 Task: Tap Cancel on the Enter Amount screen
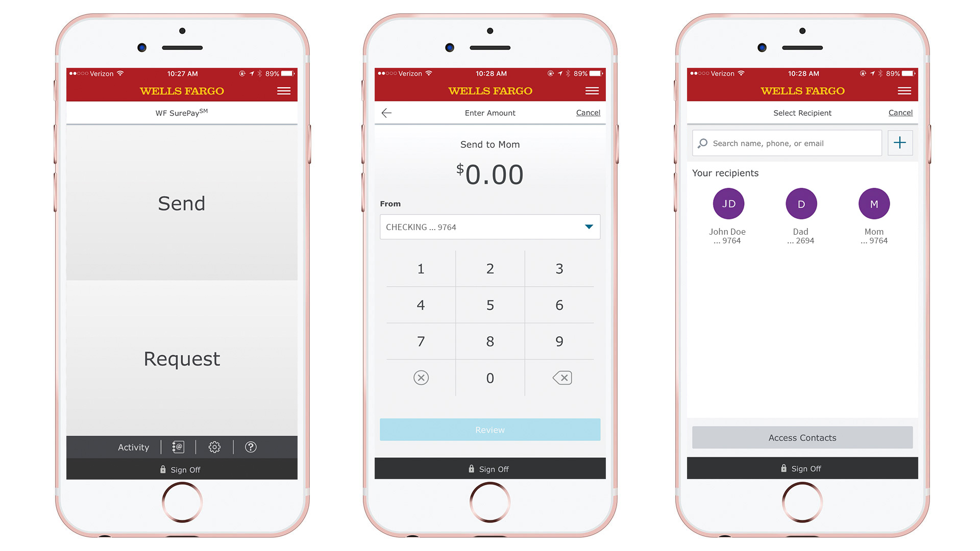point(584,112)
